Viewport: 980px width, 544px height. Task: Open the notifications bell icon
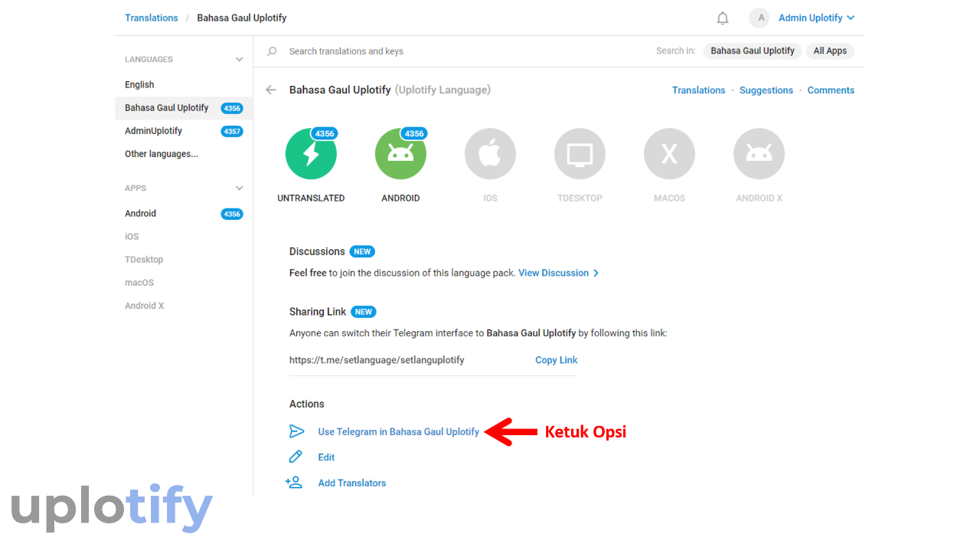pos(722,18)
